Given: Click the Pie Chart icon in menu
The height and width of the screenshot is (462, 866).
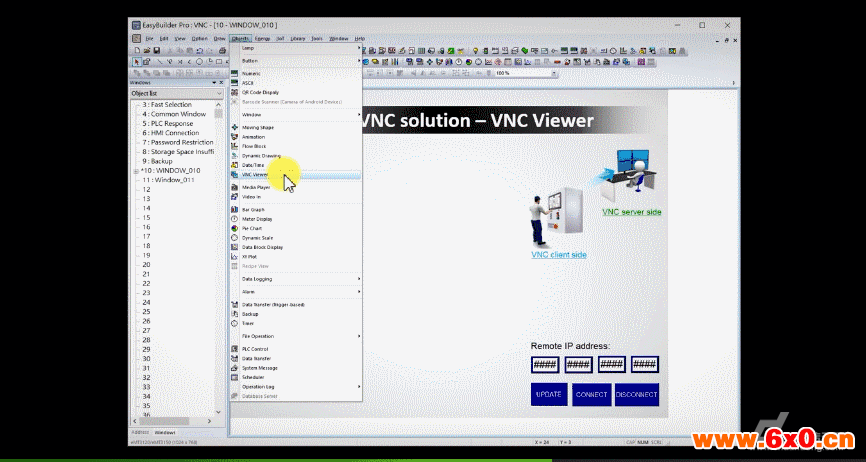Looking at the screenshot, I should coord(235,228).
